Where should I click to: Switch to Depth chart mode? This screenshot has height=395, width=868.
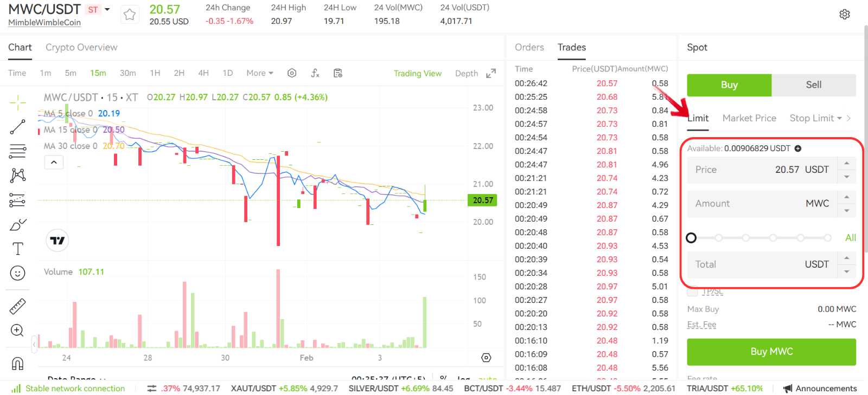(467, 73)
